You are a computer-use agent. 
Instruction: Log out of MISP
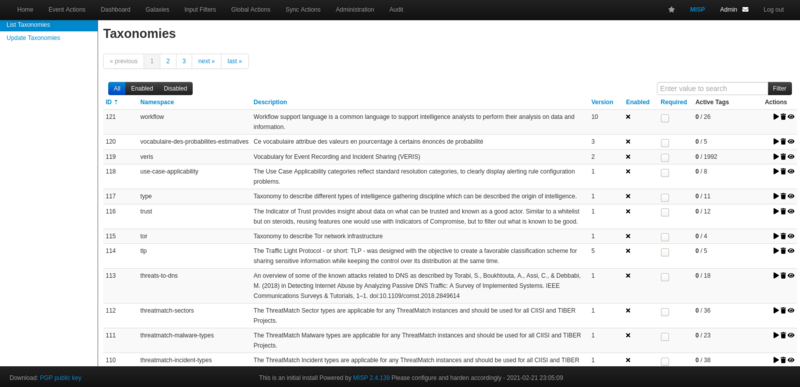click(773, 10)
